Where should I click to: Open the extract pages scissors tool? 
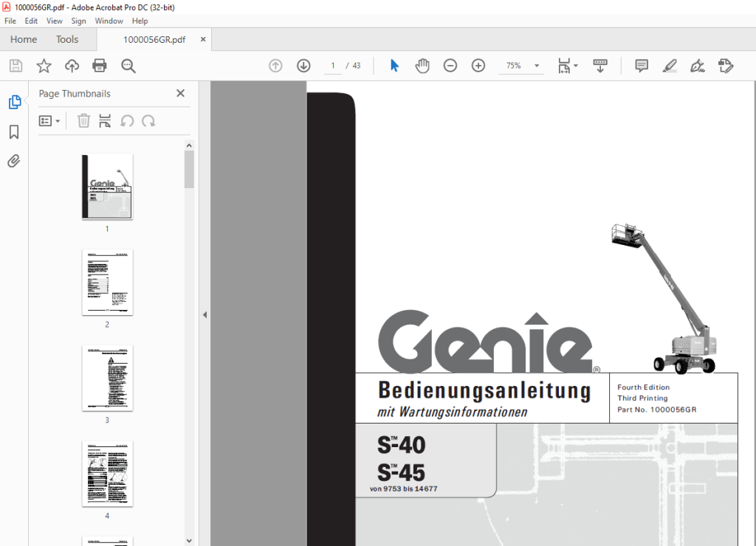click(x=105, y=121)
